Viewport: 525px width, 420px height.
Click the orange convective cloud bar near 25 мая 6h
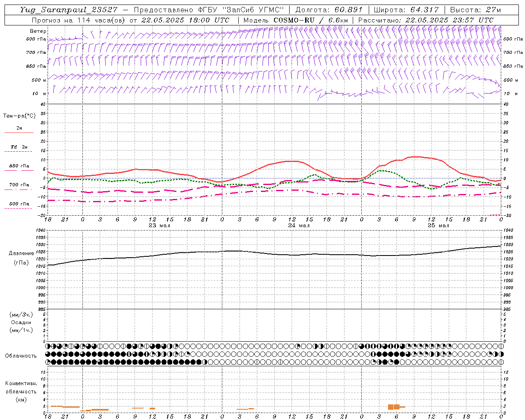pyautogui.click(x=394, y=407)
